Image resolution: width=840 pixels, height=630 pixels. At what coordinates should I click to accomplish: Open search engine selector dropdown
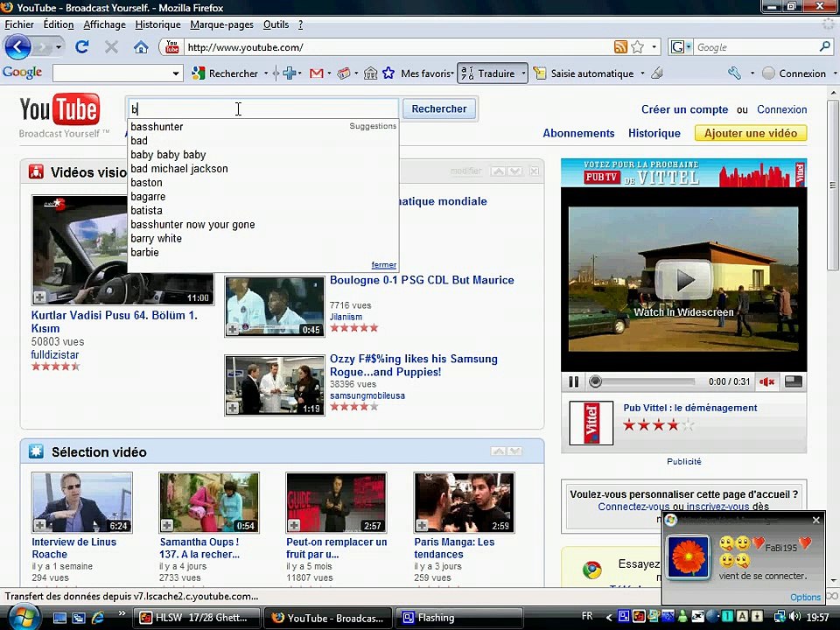click(x=689, y=47)
